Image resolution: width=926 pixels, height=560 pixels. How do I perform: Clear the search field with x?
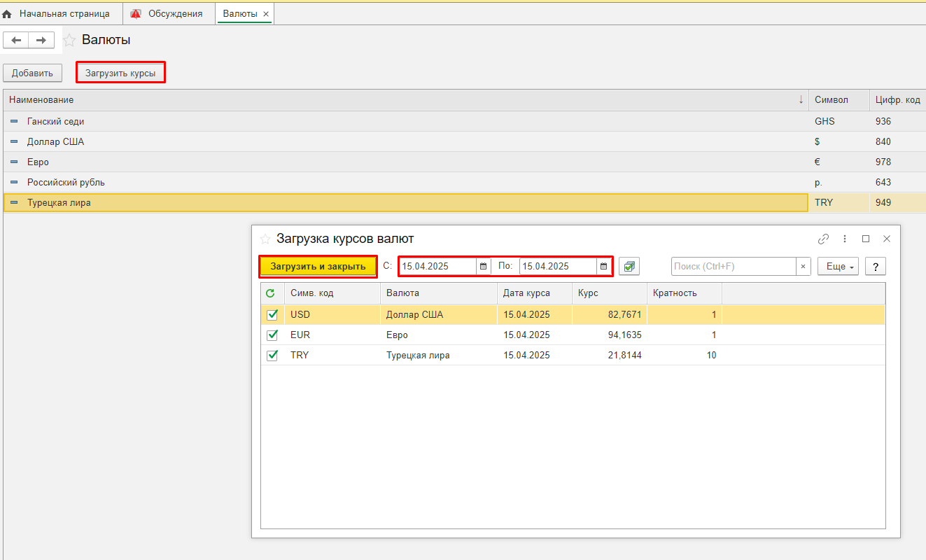pyautogui.click(x=803, y=267)
